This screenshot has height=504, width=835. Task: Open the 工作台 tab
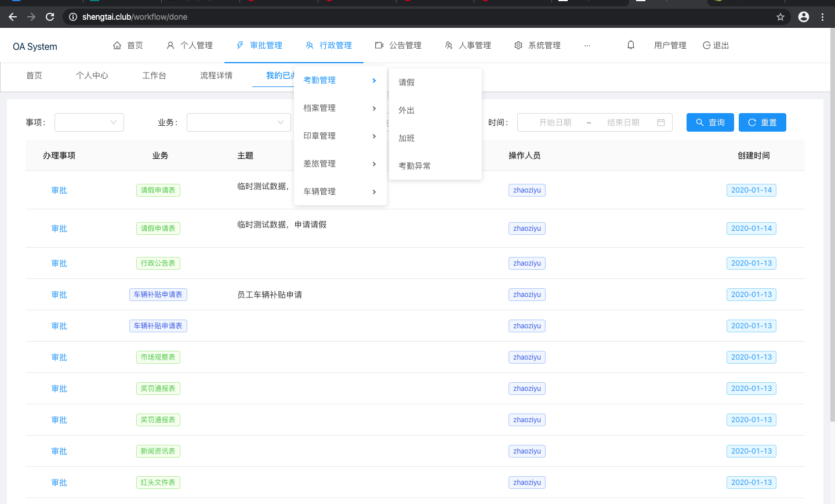pos(154,75)
